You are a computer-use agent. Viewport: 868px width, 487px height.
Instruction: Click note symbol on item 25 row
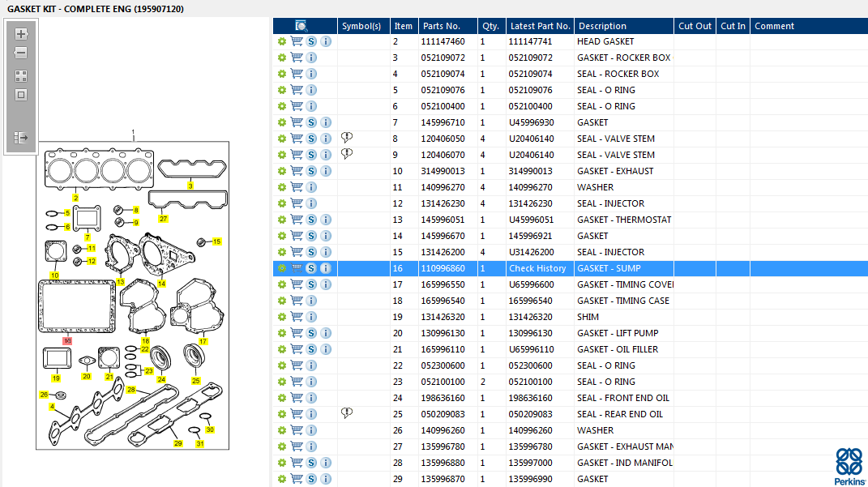tap(347, 413)
